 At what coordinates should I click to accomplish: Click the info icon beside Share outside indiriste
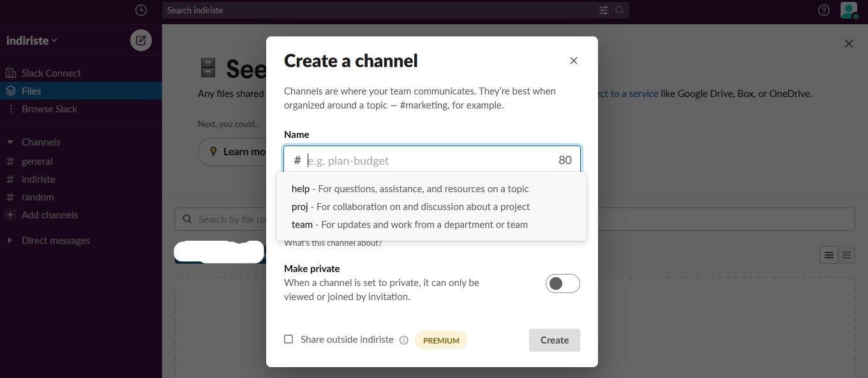(403, 340)
